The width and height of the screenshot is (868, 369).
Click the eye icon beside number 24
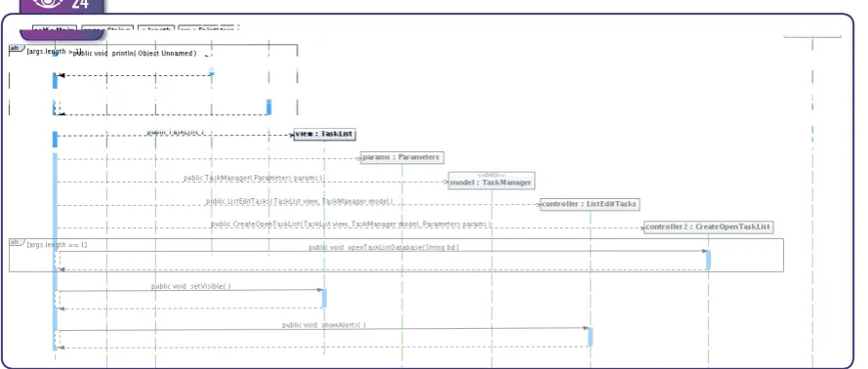(x=49, y=3)
